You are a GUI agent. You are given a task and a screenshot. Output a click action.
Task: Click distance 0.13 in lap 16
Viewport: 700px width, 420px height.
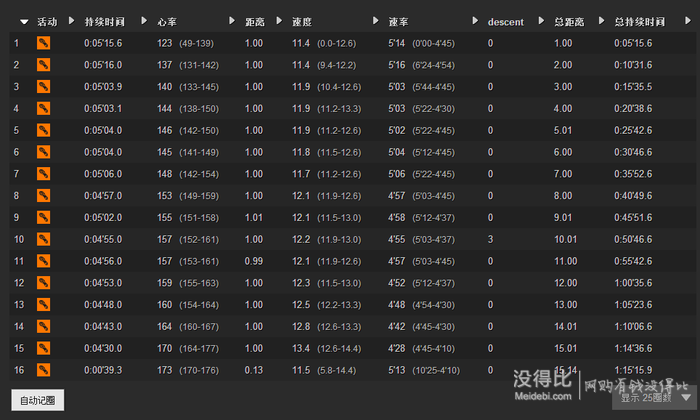(254, 370)
